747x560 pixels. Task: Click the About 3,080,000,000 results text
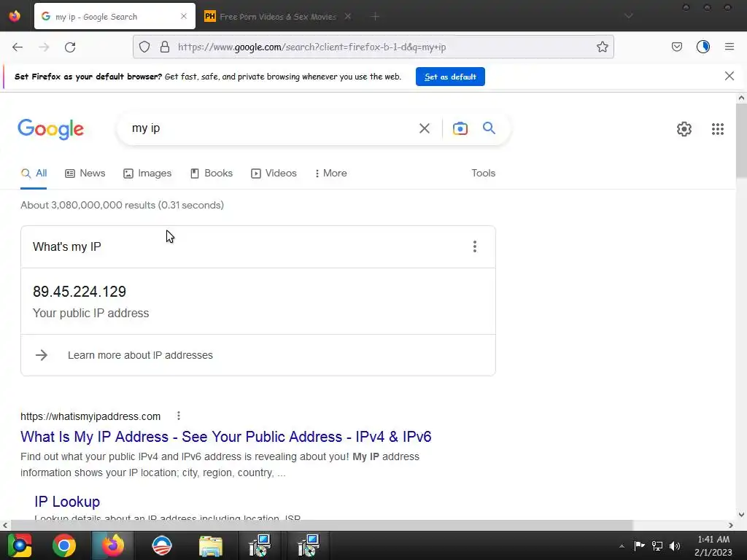pos(122,205)
